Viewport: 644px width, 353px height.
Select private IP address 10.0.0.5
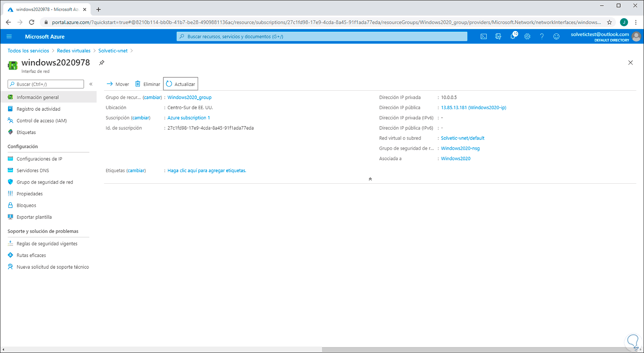(449, 98)
